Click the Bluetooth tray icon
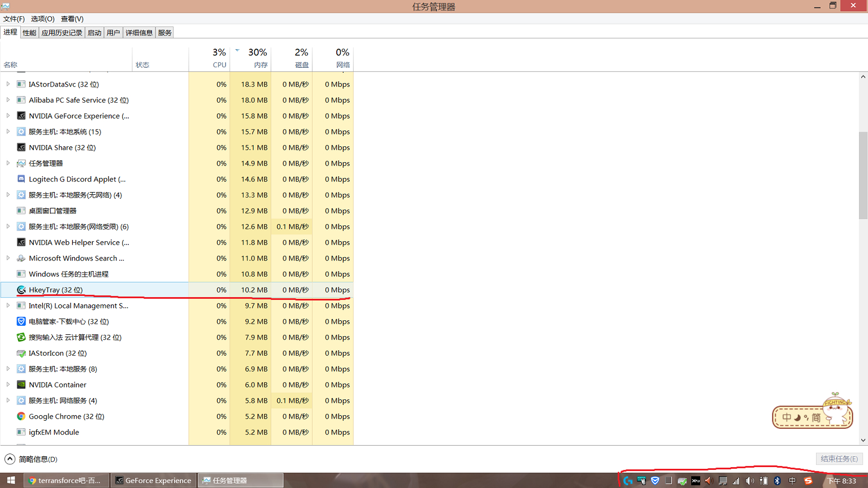Viewport: 868px width, 488px height. (x=777, y=481)
